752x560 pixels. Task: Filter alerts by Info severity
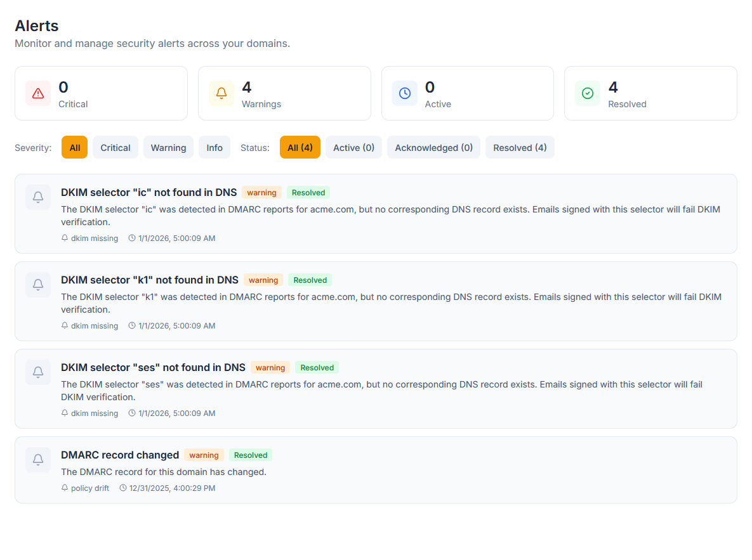(x=214, y=148)
